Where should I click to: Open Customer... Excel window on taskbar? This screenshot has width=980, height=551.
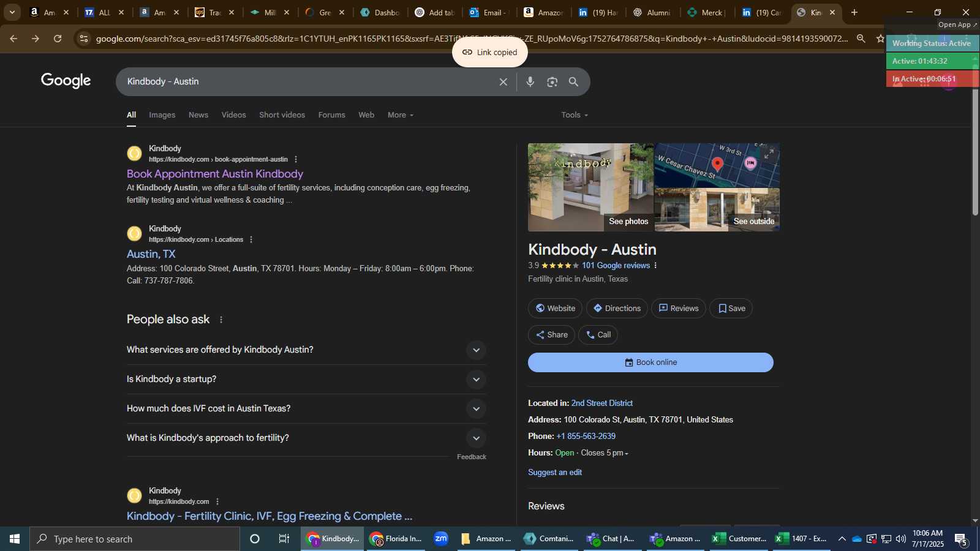point(739,539)
